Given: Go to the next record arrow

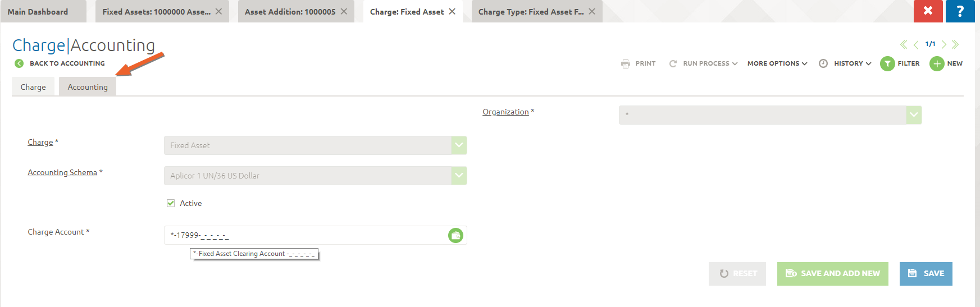Looking at the screenshot, I should 944,44.
